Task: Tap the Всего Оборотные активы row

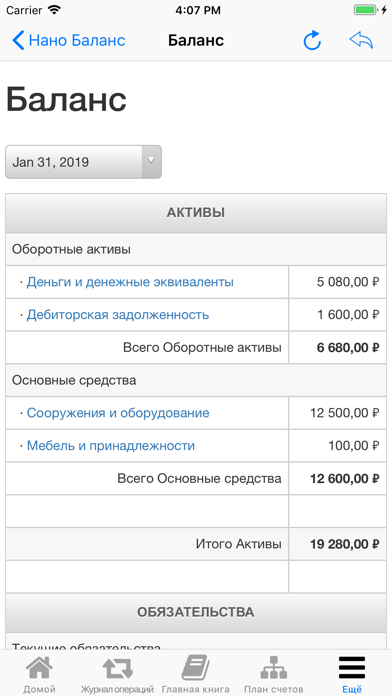Action: pos(196,348)
